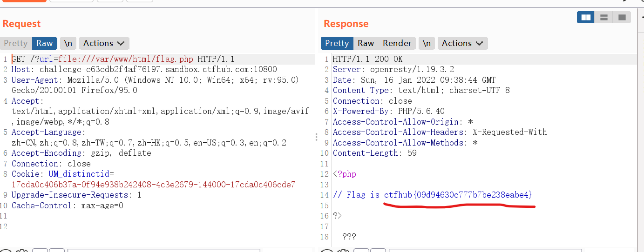Select side-by-side layout icon
The width and height of the screenshot is (644, 252).
click(x=586, y=17)
